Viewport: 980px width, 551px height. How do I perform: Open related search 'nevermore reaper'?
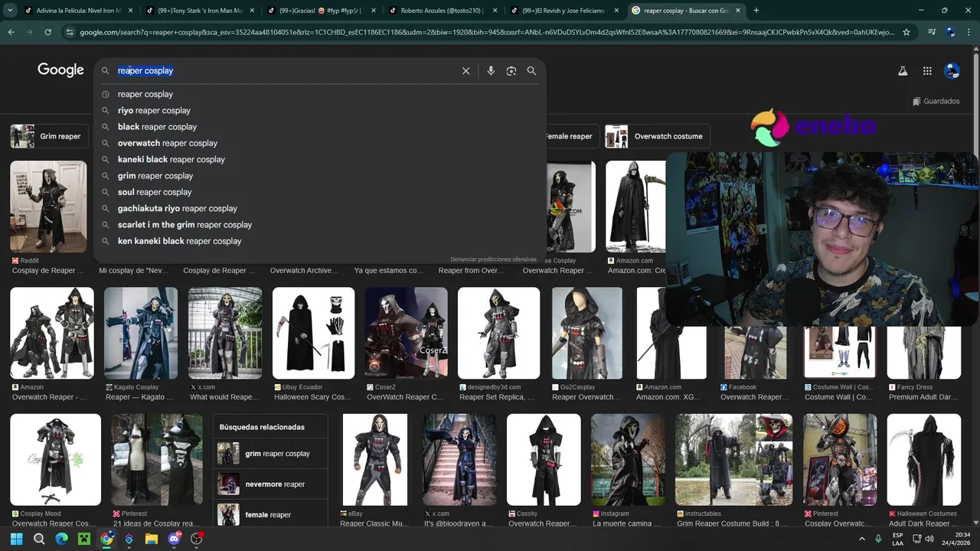pyautogui.click(x=270, y=484)
